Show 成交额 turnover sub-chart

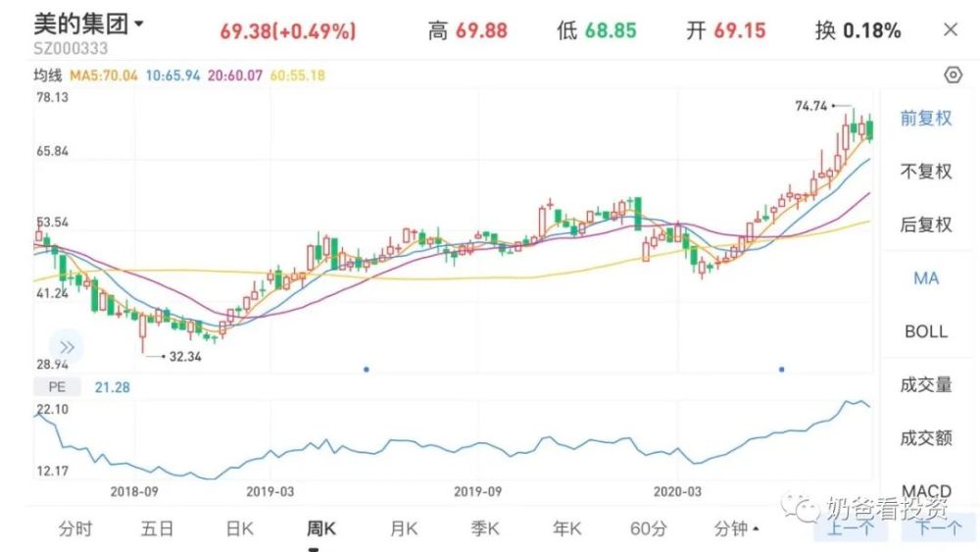point(926,437)
